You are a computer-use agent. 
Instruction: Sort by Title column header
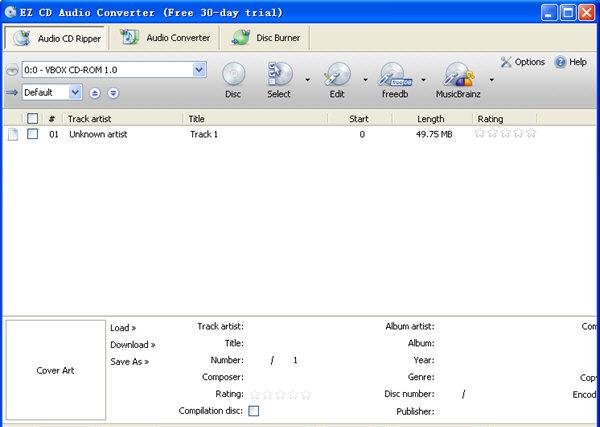pos(255,119)
